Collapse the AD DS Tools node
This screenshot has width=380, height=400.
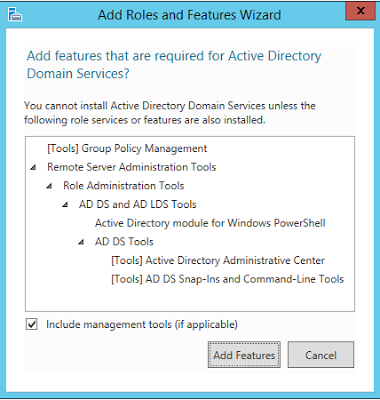click(81, 242)
